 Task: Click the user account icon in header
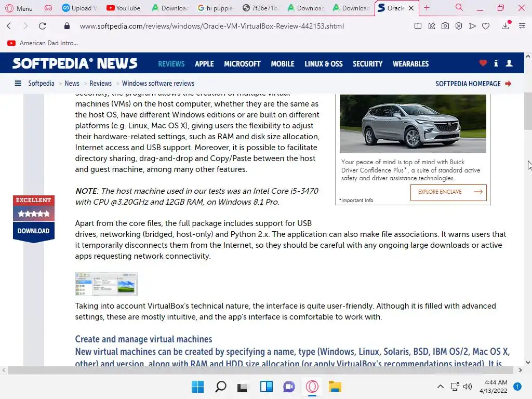(509, 63)
